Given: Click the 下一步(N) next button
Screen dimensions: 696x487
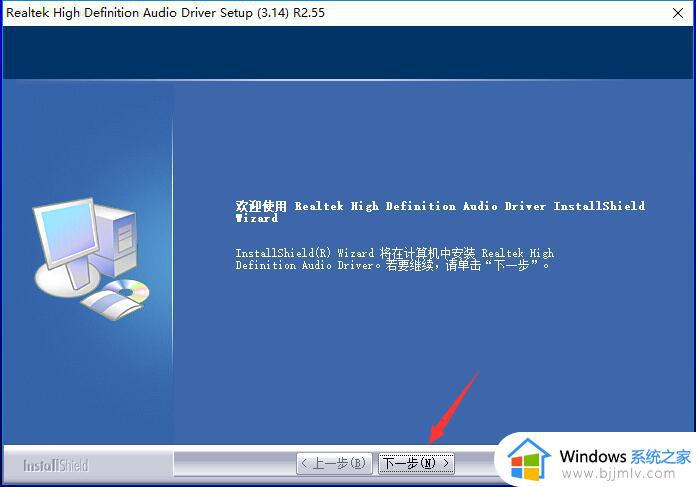Looking at the screenshot, I should pos(416,463).
